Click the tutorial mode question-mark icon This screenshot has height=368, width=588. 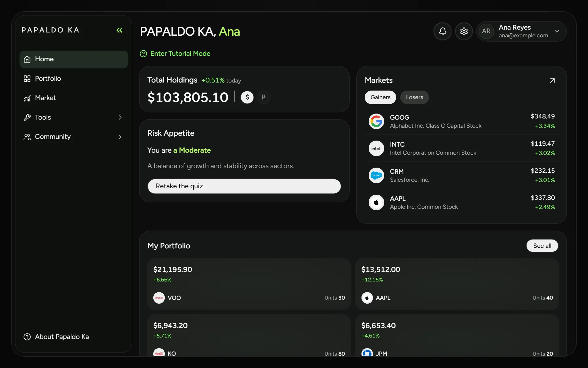143,54
